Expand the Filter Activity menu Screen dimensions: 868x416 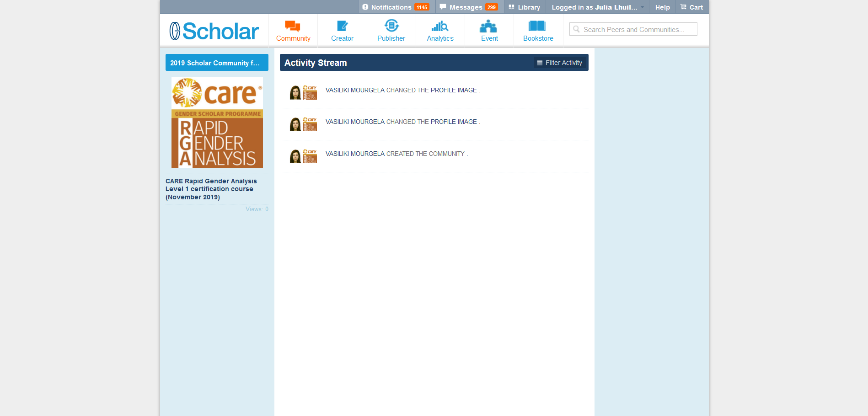(x=560, y=63)
